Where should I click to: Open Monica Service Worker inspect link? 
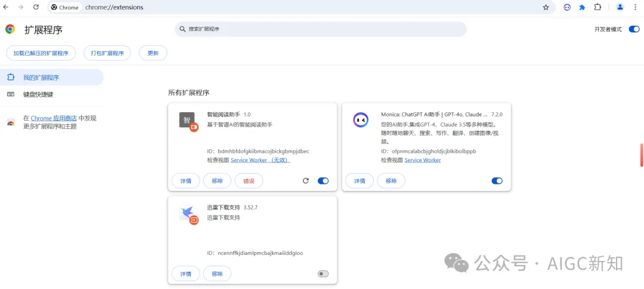tap(423, 160)
